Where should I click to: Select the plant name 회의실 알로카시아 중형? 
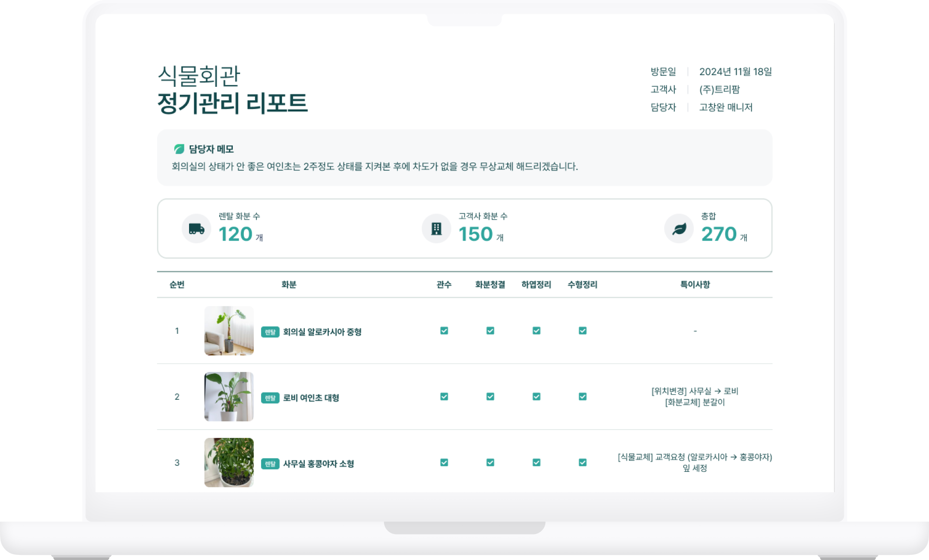tap(322, 332)
